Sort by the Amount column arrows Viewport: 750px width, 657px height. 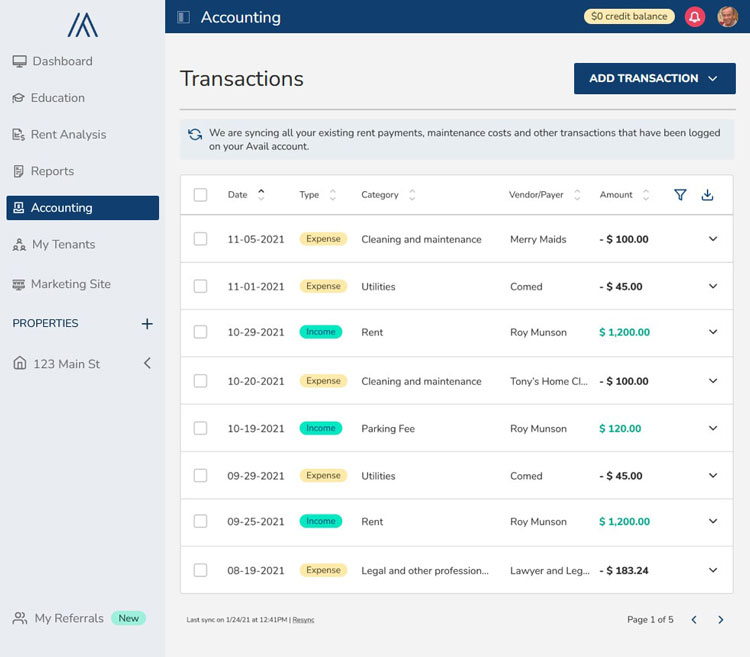(x=646, y=195)
